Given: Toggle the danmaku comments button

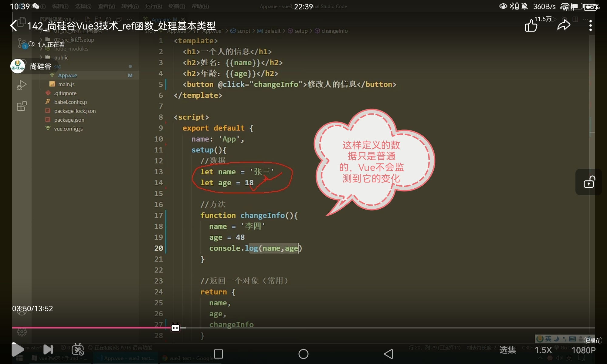Looking at the screenshot, I should [78, 349].
